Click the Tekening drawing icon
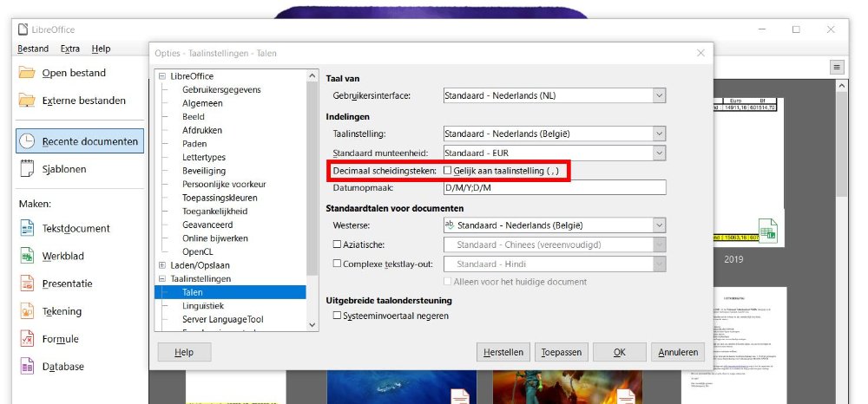This screenshot has width=868, height=404. click(x=27, y=311)
